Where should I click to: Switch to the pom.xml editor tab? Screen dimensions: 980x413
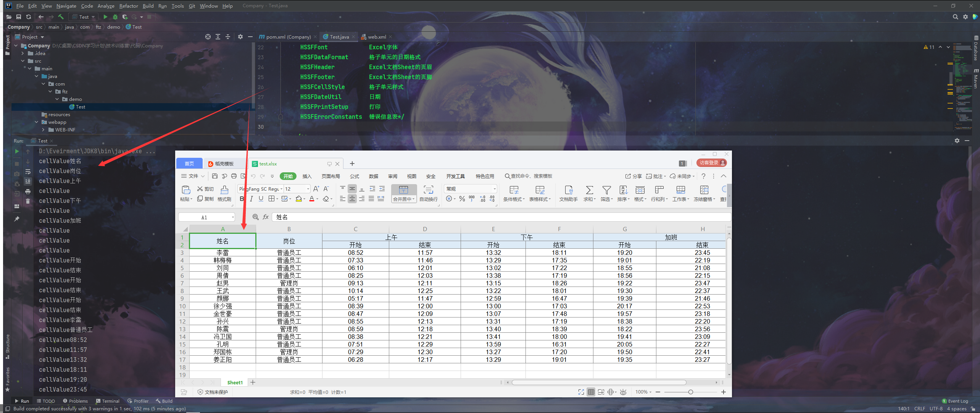click(286, 37)
